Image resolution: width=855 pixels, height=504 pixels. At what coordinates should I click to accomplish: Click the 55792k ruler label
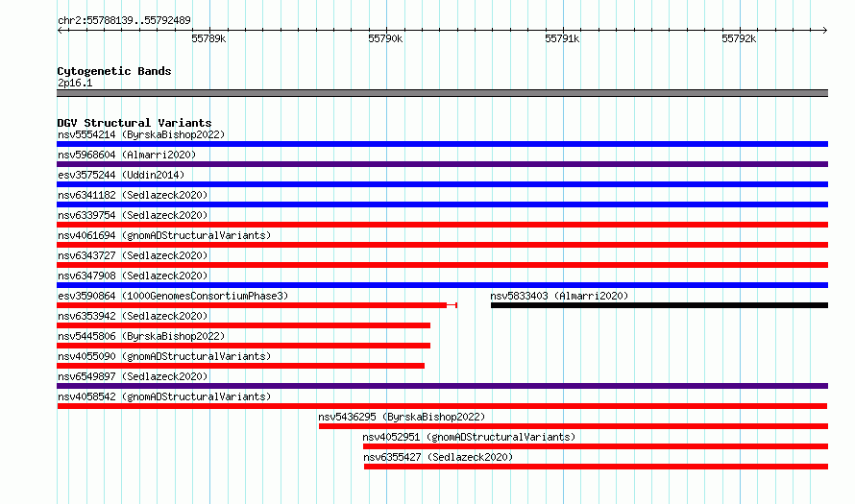739,38
